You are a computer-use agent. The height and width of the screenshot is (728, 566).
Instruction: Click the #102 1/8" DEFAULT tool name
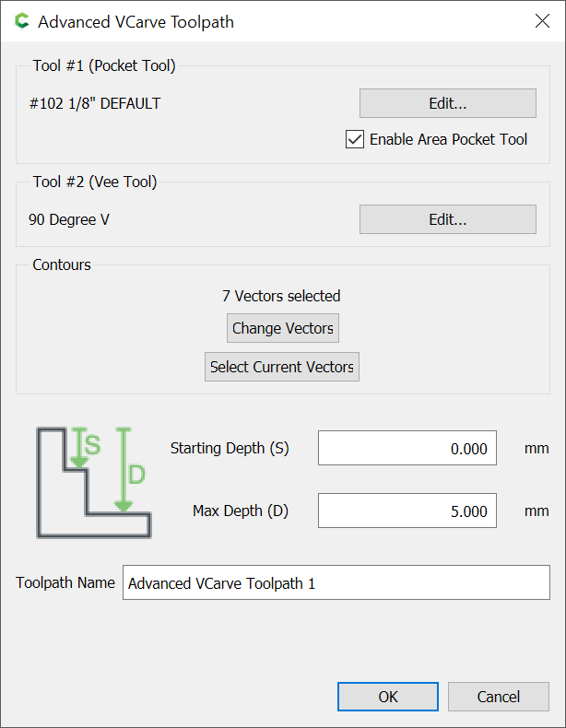(95, 103)
